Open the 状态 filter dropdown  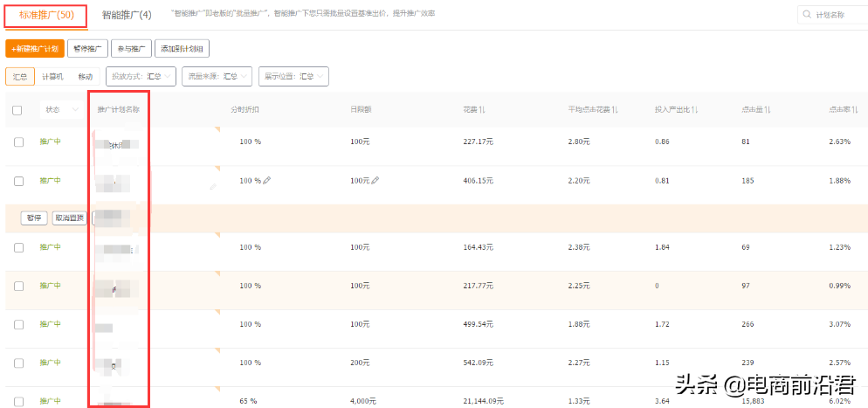point(62,109)
